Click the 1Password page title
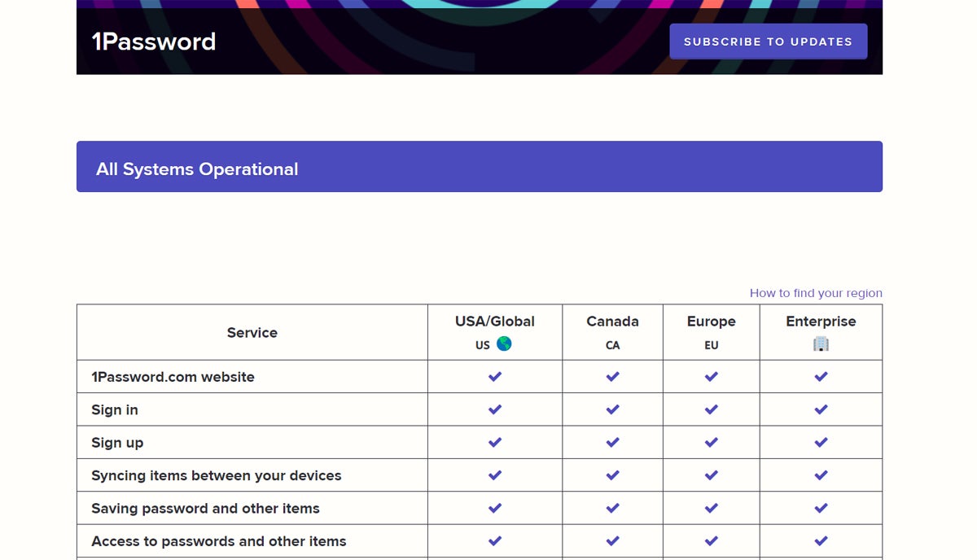Screen dimensions: 977x560 coord(154,42)
